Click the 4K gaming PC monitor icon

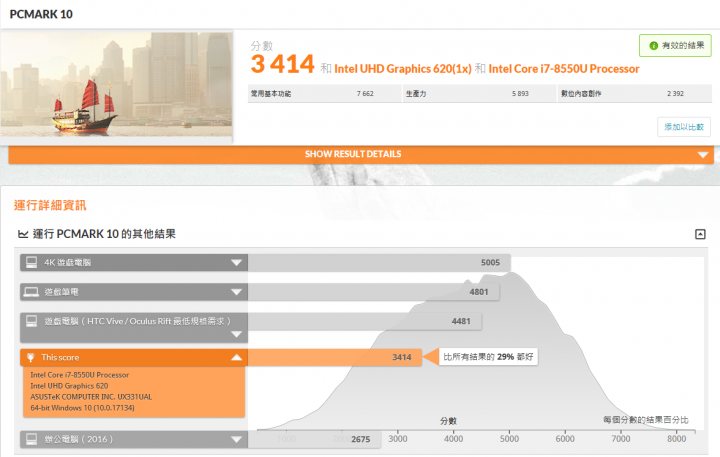[x=31, y=262]
